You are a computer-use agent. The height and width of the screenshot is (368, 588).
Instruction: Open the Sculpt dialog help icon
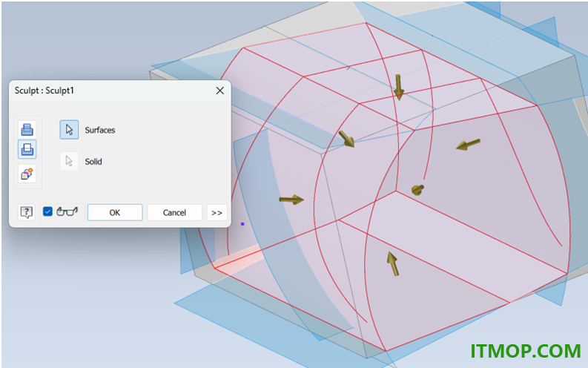click(27, 212)
